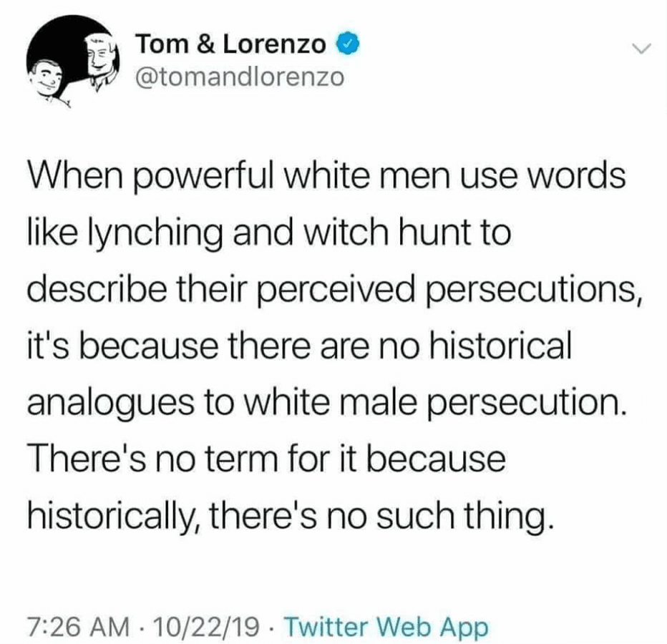Click the verified badge next to Tom & Lorenzo

[x=346, y=44]
